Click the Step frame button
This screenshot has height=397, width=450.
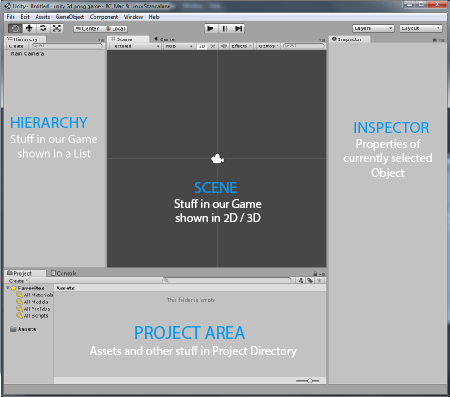238,29
